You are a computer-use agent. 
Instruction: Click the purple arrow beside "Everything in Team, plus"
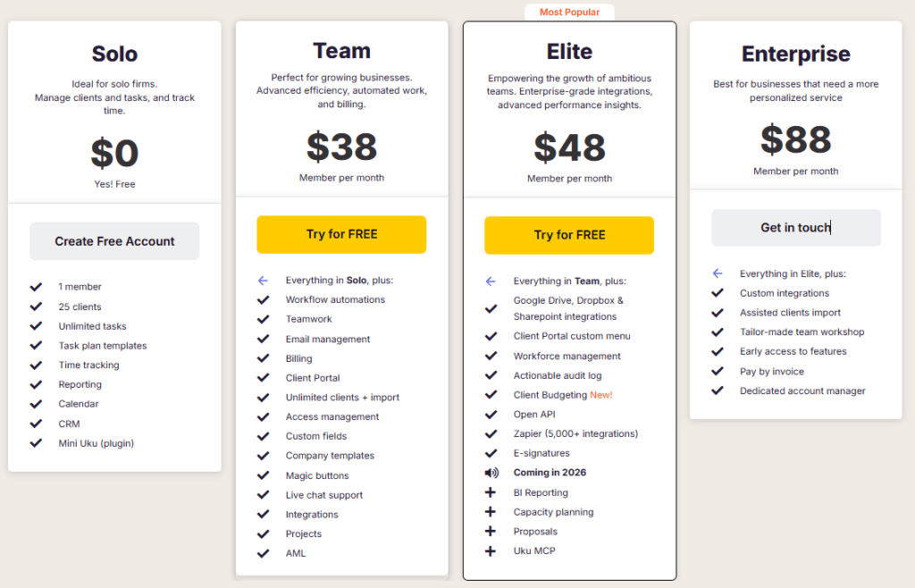click(x=491, y=281)
